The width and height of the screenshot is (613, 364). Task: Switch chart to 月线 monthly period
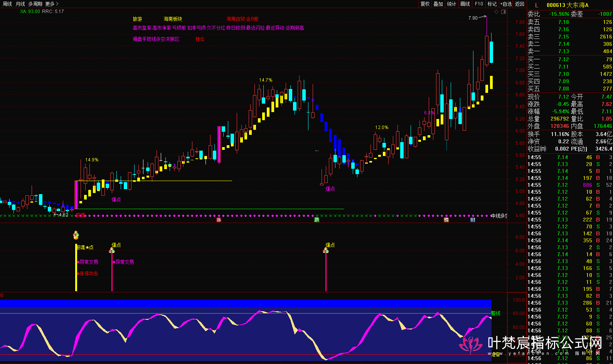tap(20, 4)
